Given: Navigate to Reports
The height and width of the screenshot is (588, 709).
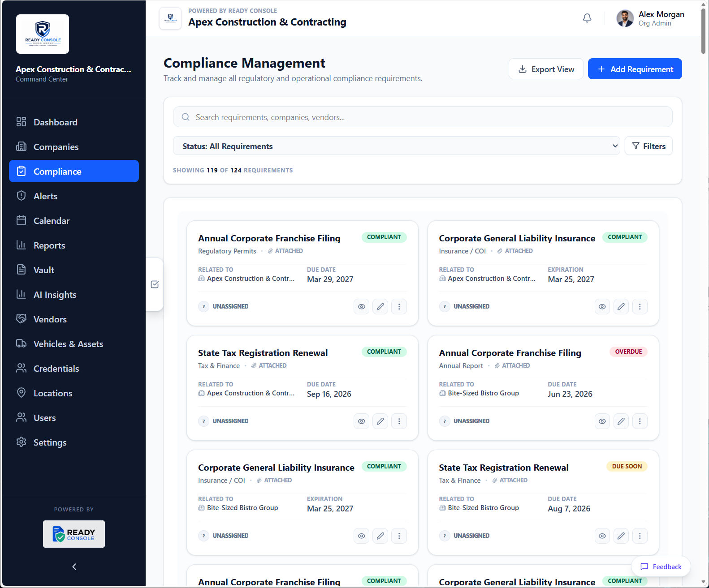Looking at the screenshot, I should (x=74, y=245).
